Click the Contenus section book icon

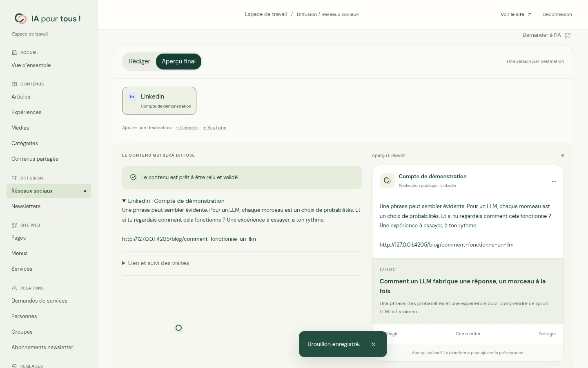click(x=14, y=84)
